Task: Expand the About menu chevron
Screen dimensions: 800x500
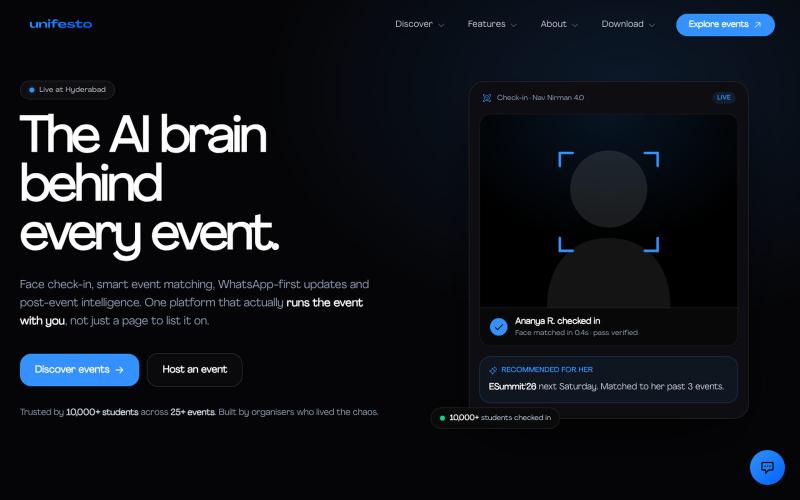Action: pyautogui.click(x=575, y=25)
